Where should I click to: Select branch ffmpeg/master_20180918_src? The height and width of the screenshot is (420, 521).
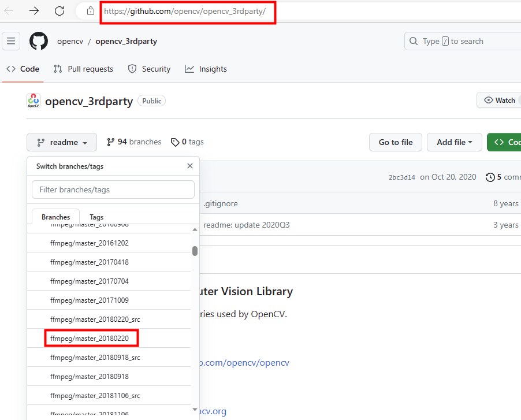[x=109, y=358]
